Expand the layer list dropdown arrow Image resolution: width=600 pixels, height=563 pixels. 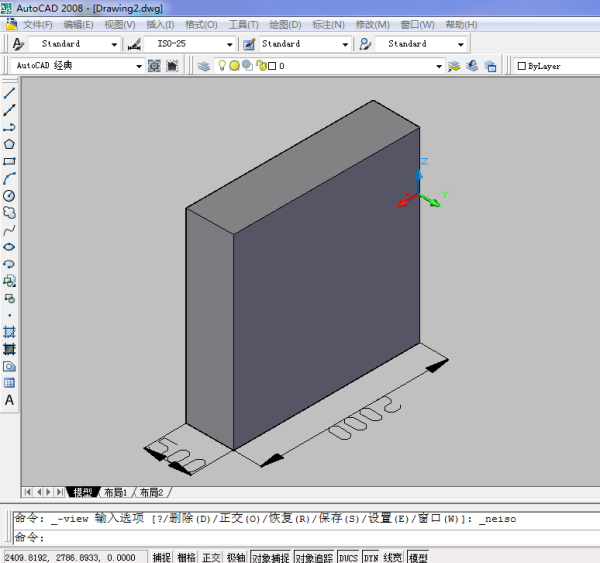click(x=439, y=66)
